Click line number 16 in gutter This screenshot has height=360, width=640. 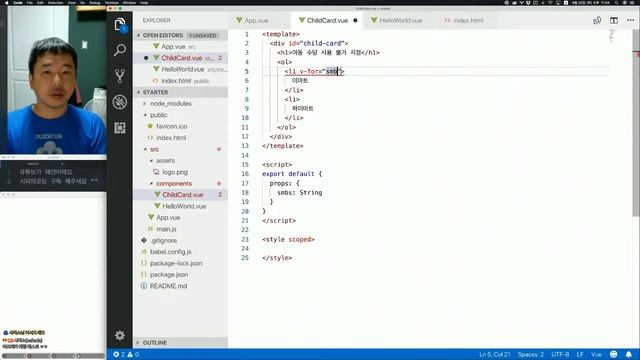(245, 174)
